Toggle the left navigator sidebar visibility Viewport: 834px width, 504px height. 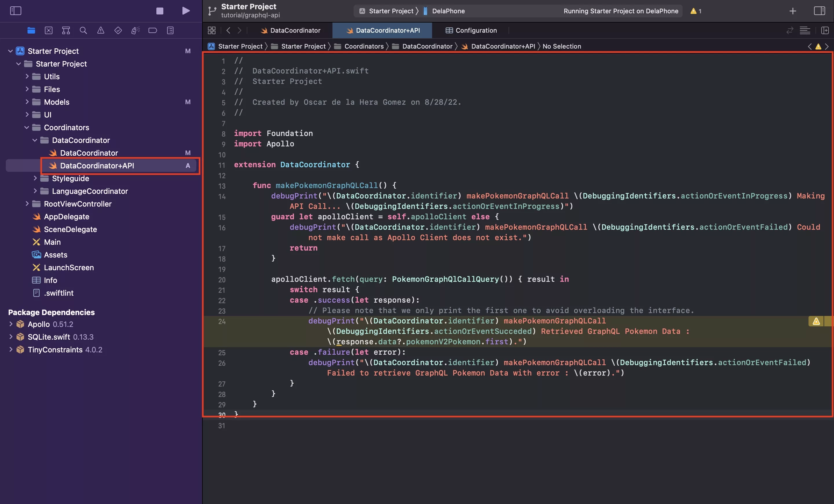[16, 10]
